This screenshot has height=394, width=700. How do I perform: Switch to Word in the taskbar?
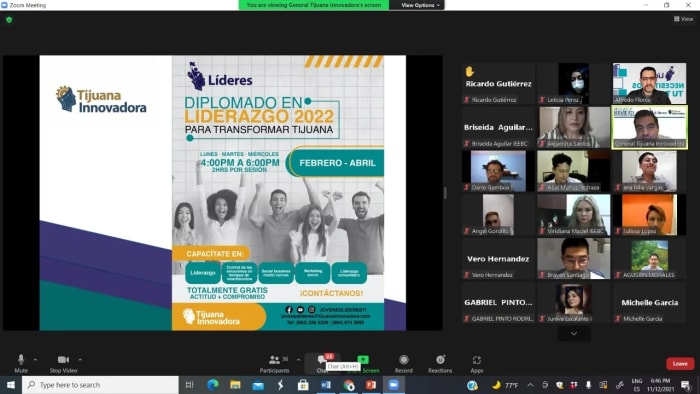326,385
